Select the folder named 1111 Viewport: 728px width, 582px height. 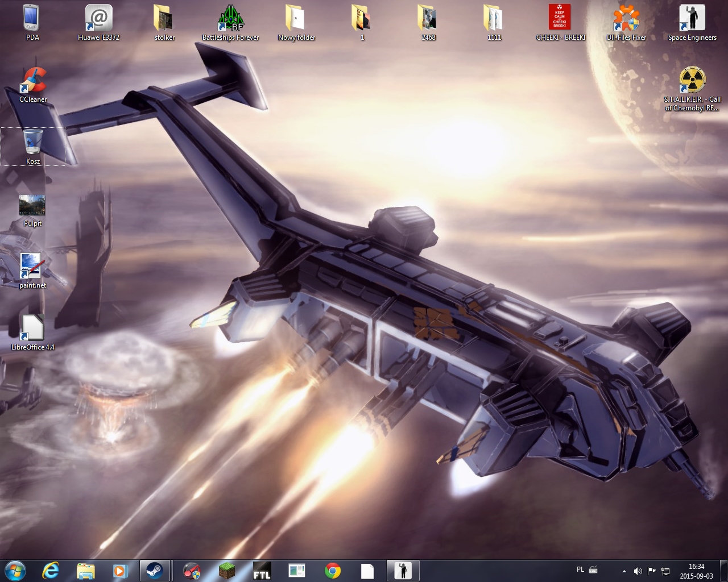(x=494, y=23)
